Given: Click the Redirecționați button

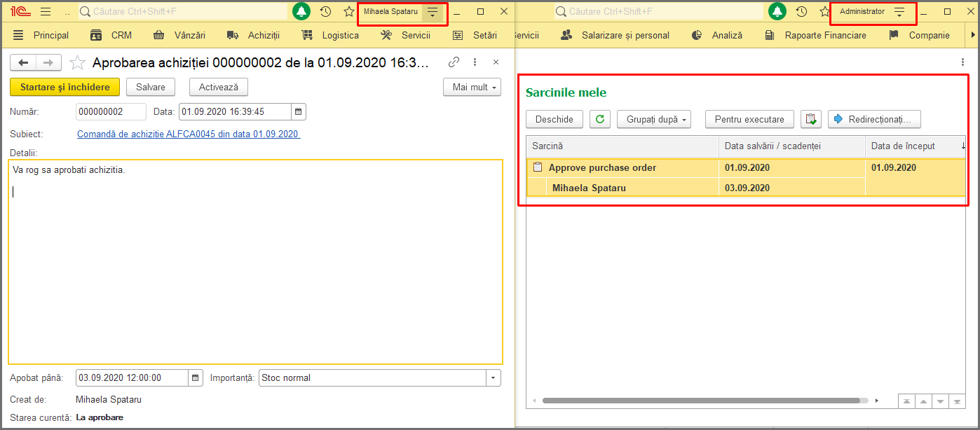Looking at the screenshot, I should pos(874,119).
